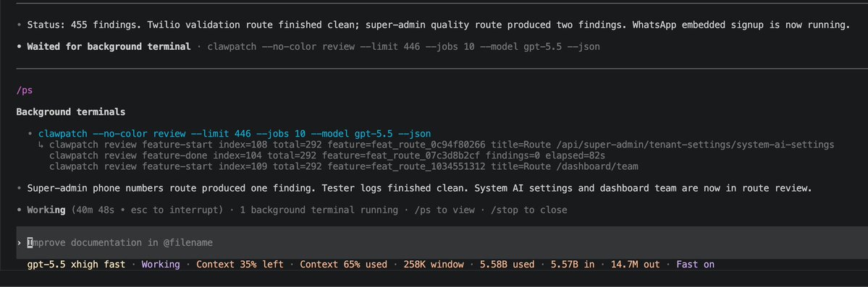Click the cyan clawpatch command under Background terminals
Image resolution: width=868 pixels, height=287 pixels.
pyautogui.click(x=235, y=134)
